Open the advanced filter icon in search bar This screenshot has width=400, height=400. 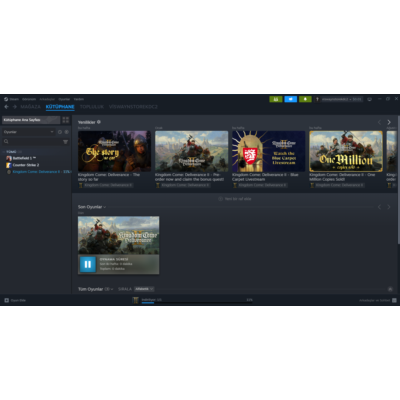tap(65, 142)
